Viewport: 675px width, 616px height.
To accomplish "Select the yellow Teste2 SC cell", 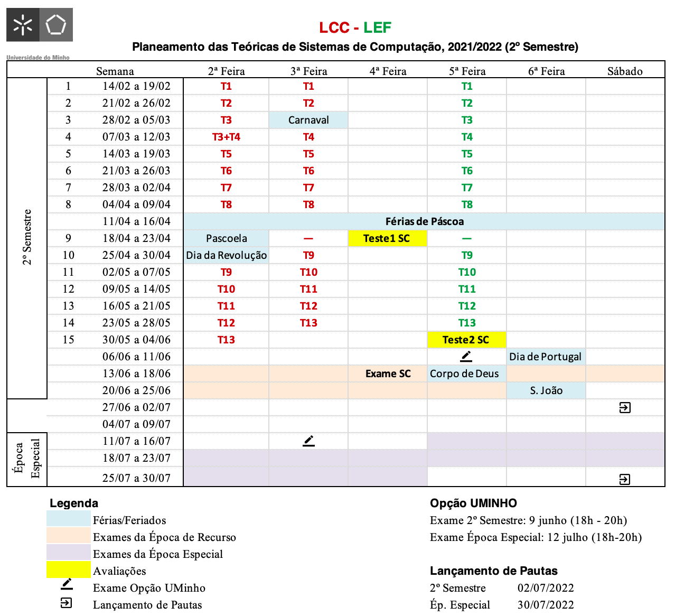I will [466, 340].
